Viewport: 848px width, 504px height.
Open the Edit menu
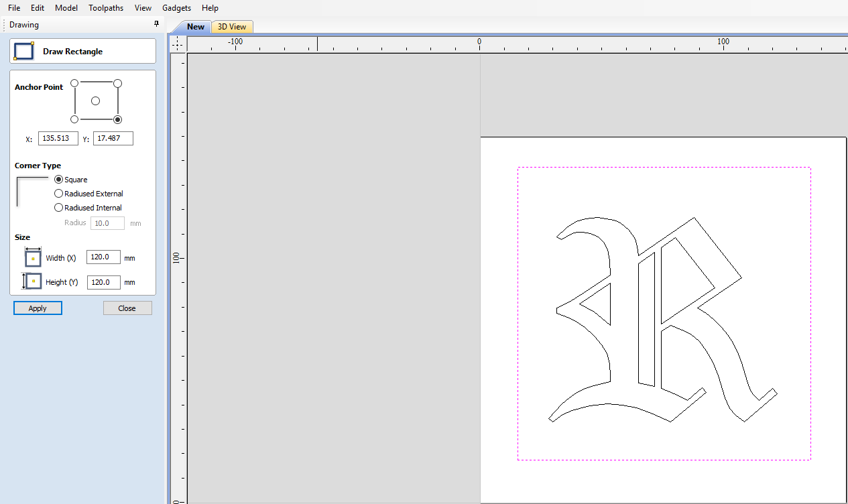[37, 7]
